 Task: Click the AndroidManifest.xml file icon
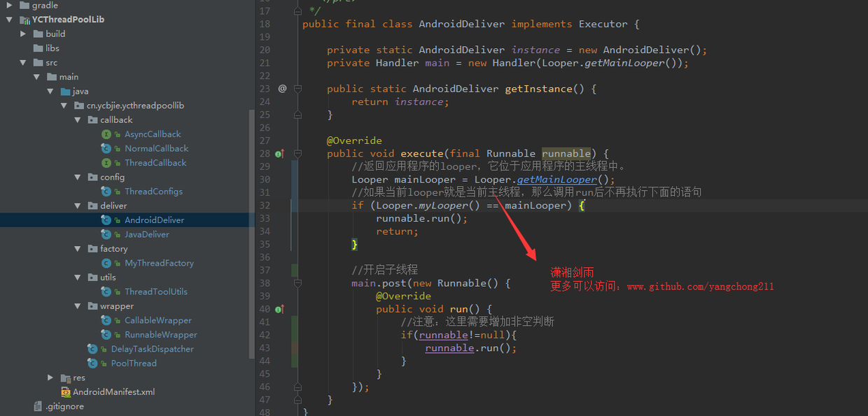(x=66, y=392)
